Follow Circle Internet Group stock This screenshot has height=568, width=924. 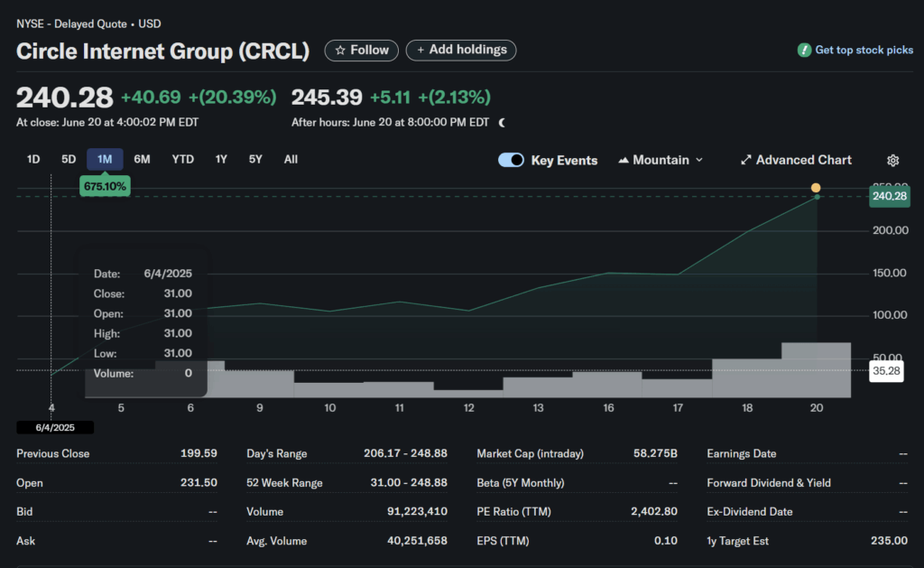(x=361, y=51)
